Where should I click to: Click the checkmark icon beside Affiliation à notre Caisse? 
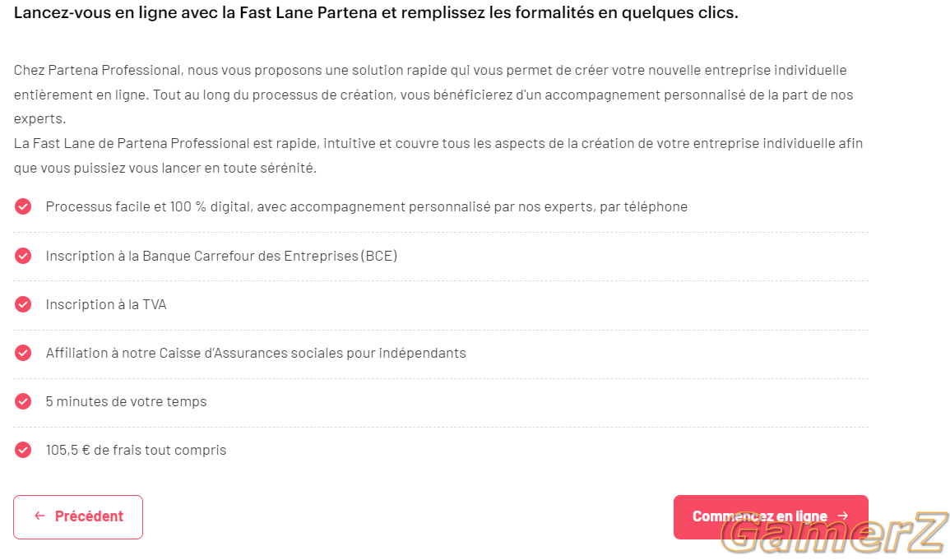(23, 353)
